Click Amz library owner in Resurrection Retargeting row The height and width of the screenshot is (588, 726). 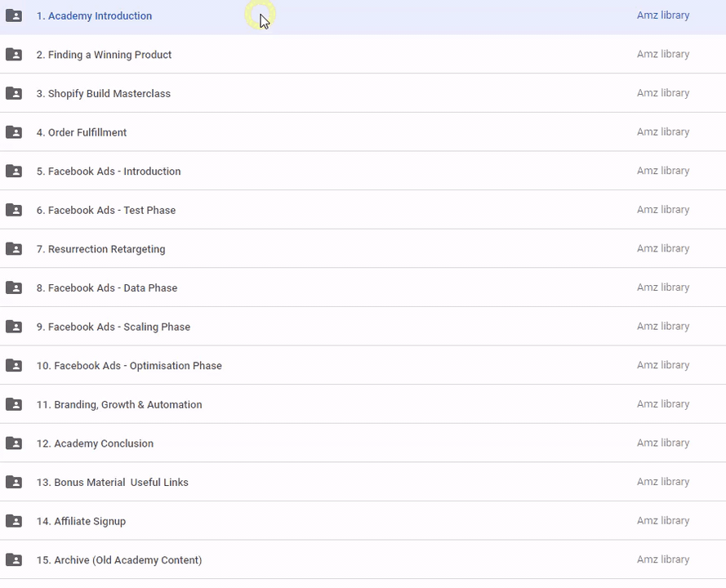pos(663,249)
